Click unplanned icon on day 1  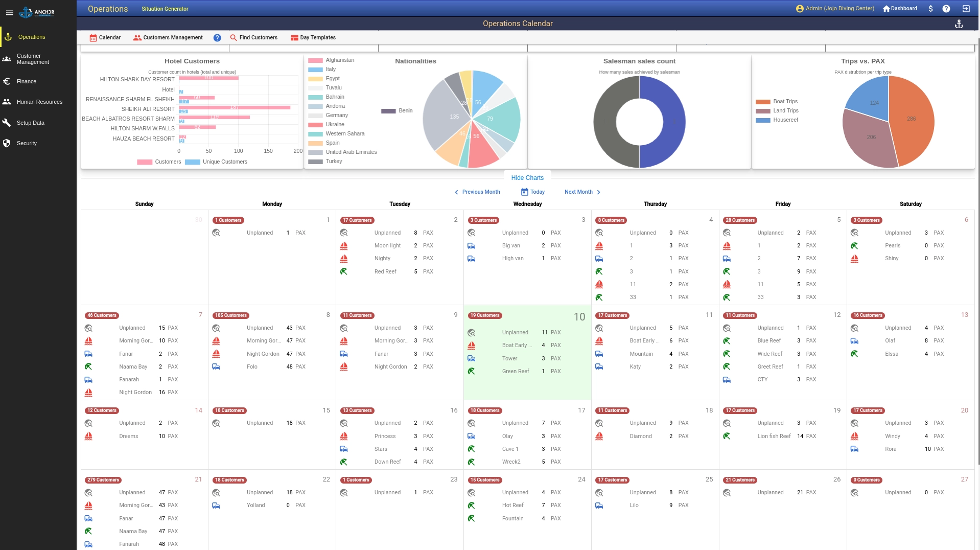point(216,233)
